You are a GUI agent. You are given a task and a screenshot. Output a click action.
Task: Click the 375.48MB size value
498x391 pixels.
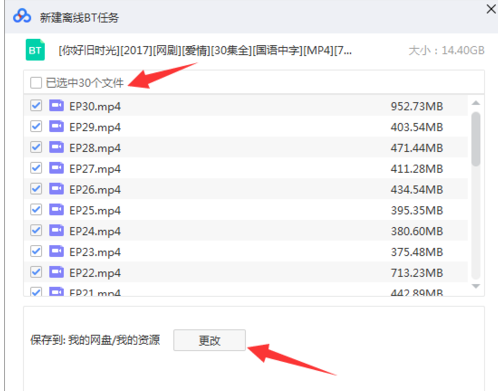[417, 252]
